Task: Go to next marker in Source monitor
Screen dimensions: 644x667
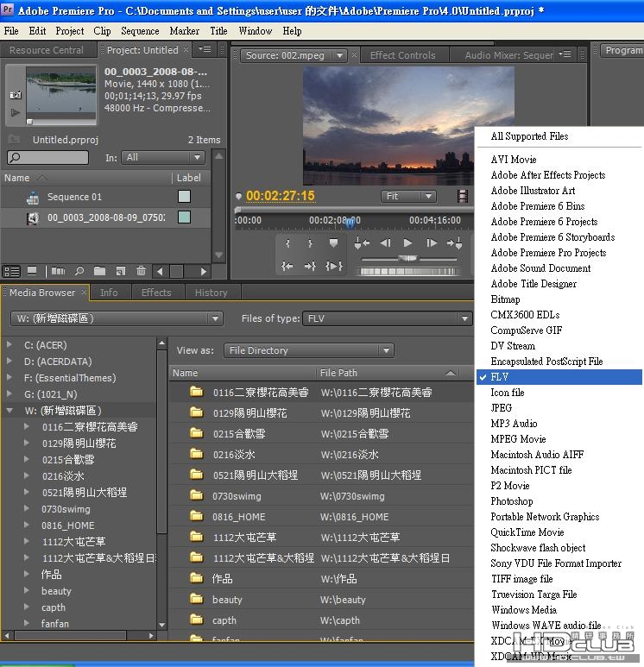Action: pyautogui.click(x=455, y=243)
